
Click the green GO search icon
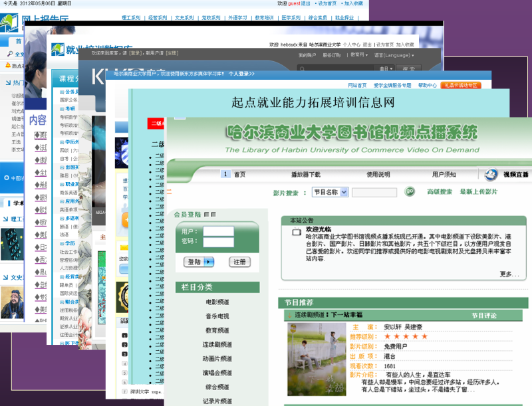(x=410, y=191)
